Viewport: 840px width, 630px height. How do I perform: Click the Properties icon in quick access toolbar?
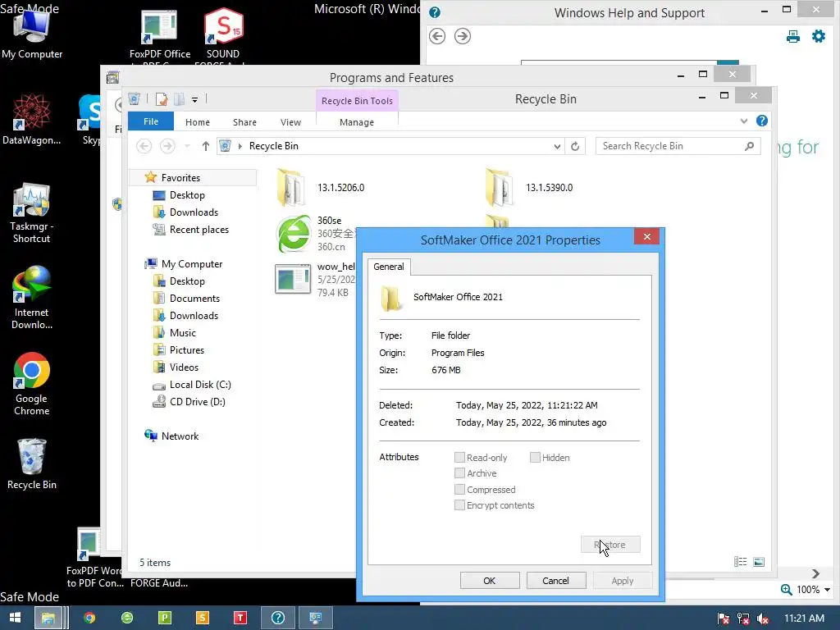click(x=162, y=99)
